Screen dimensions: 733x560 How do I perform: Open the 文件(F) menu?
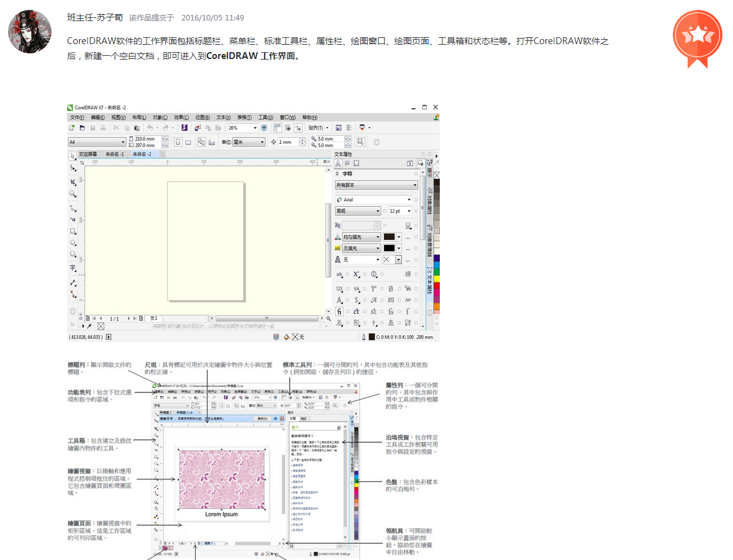pos(77,117)
